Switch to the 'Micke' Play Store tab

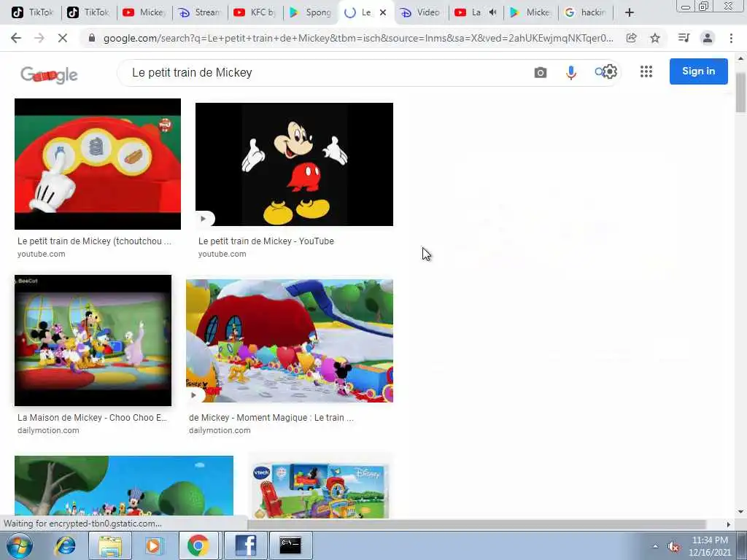click(530, 12)
